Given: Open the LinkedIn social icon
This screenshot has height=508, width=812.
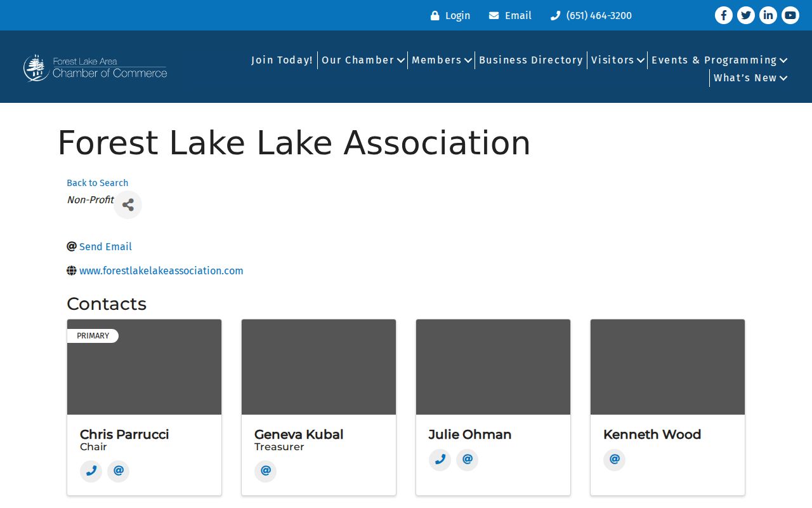Looking at the screenshot, I should [768, 15].
